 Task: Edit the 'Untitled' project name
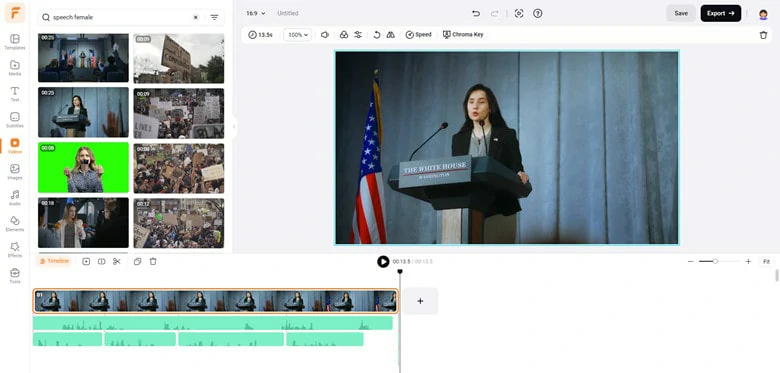click(x=288, y=13)
